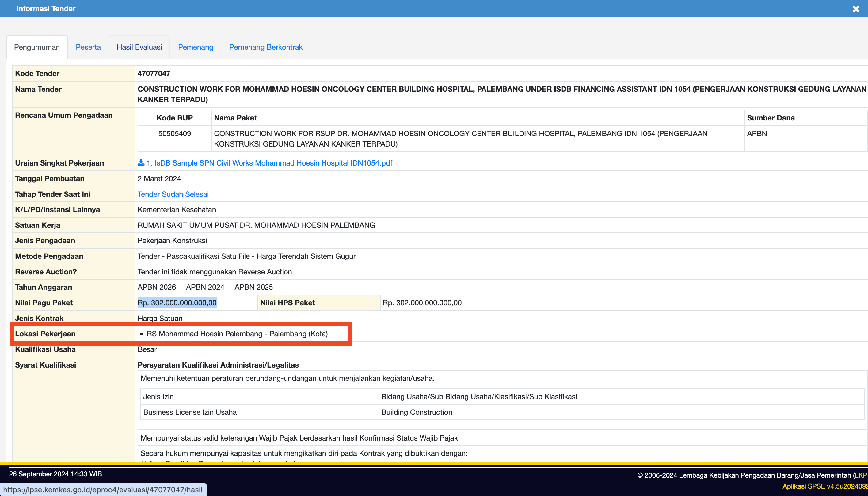Open the Pemenang Berkontrak tab
This screenshot has width=868, height=496.
pos(266,47)
